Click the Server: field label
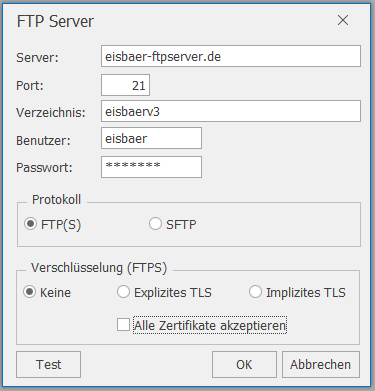This screenshot has width=375, height=391. coord(37,58)
